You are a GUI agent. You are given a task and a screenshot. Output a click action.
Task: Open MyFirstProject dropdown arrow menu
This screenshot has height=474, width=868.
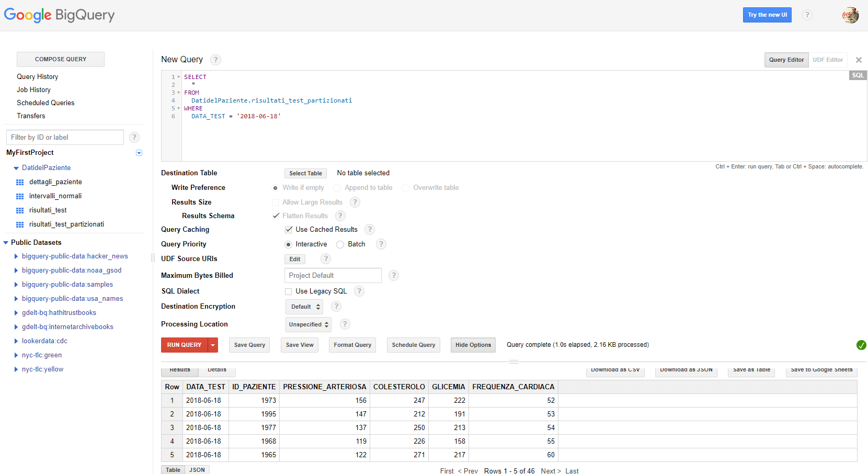(x=139, y=153)
